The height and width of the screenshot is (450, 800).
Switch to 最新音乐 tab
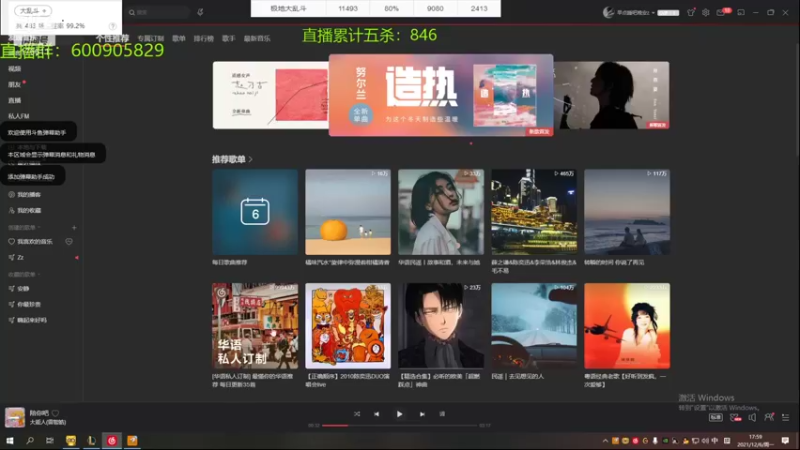pos(257,38)
